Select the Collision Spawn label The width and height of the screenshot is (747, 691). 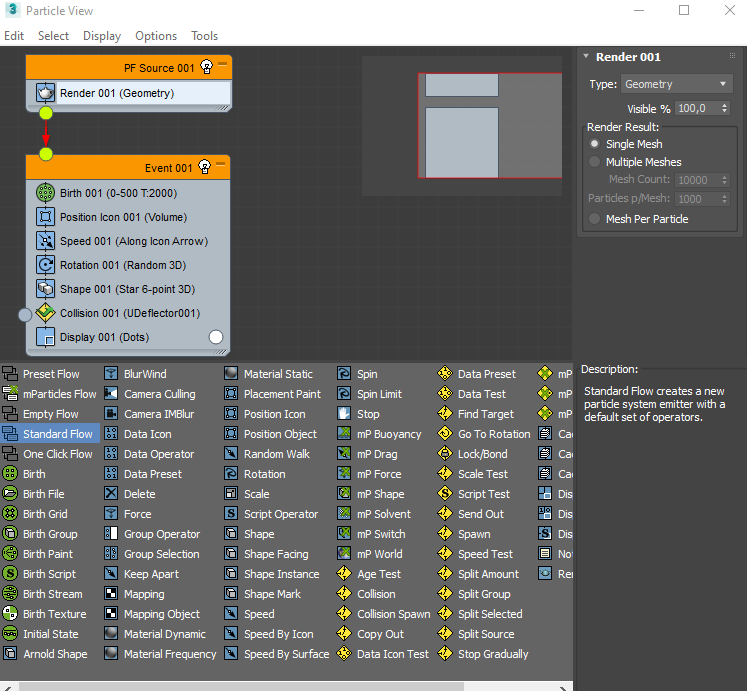click(394, 614)
